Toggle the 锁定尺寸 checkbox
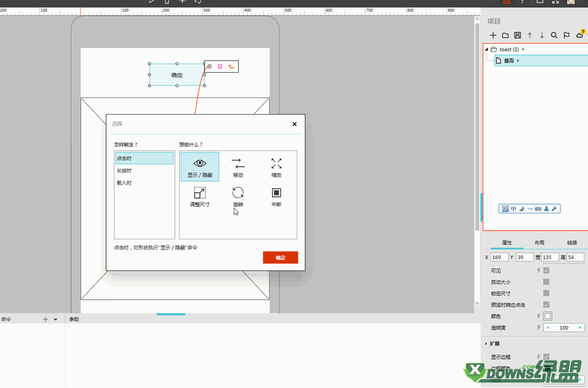 point(547,293)
